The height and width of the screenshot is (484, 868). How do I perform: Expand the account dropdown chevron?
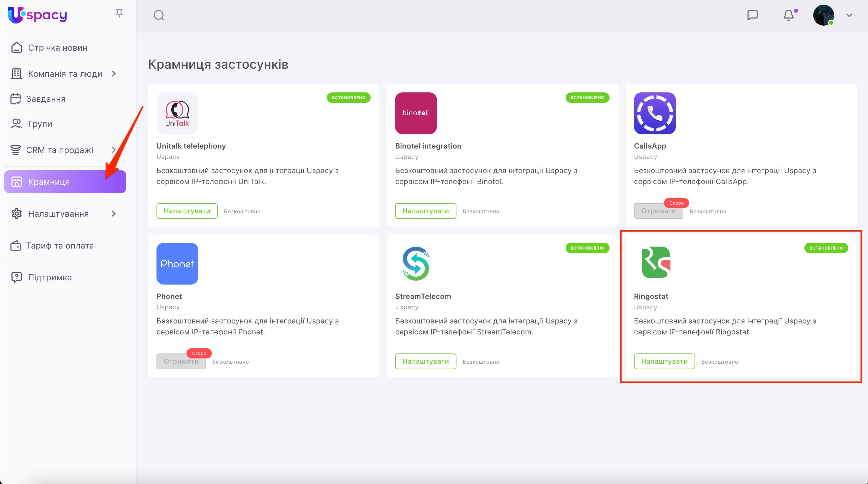pyautogui.click(x=849, y=15)
